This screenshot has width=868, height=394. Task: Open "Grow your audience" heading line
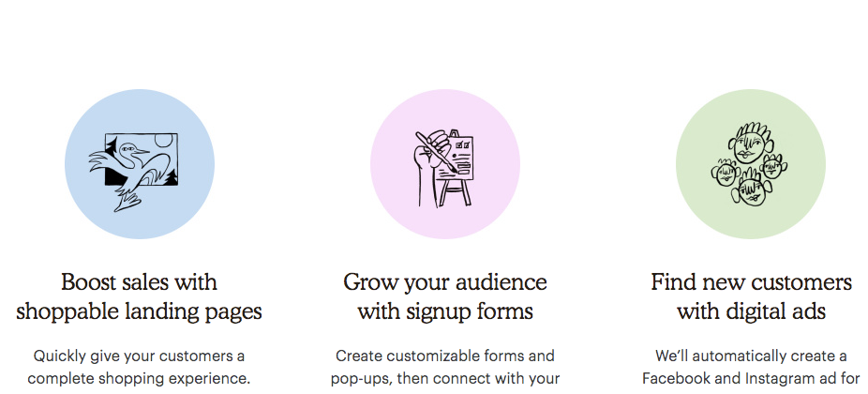[445, 282]
